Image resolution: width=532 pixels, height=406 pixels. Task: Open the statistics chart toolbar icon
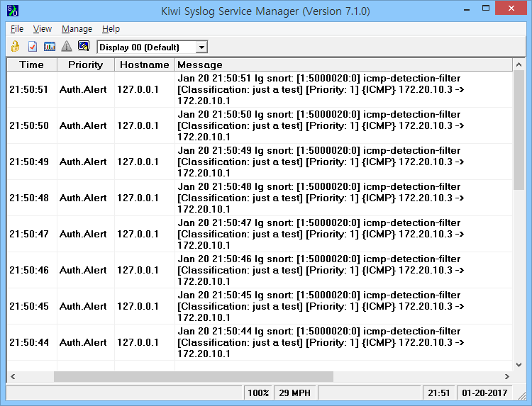[50, 47]
